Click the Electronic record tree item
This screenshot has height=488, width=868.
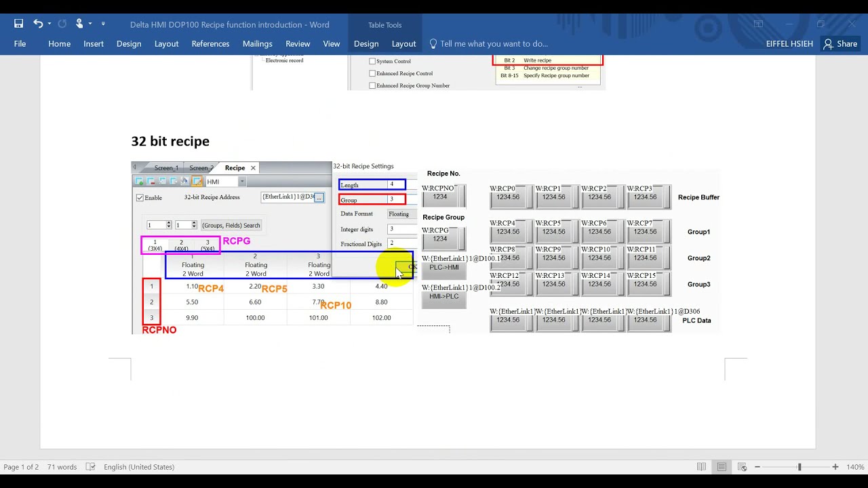point(284,60)
